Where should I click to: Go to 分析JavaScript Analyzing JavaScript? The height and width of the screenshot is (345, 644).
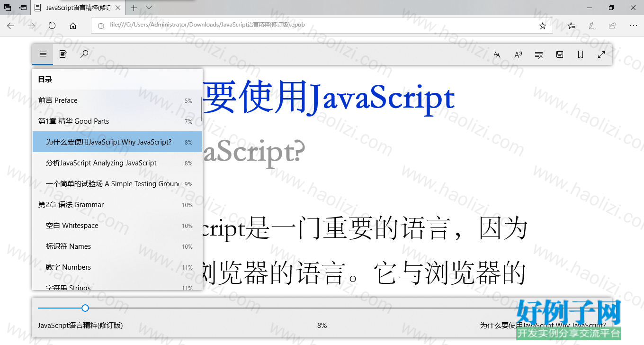coord(117,163)
